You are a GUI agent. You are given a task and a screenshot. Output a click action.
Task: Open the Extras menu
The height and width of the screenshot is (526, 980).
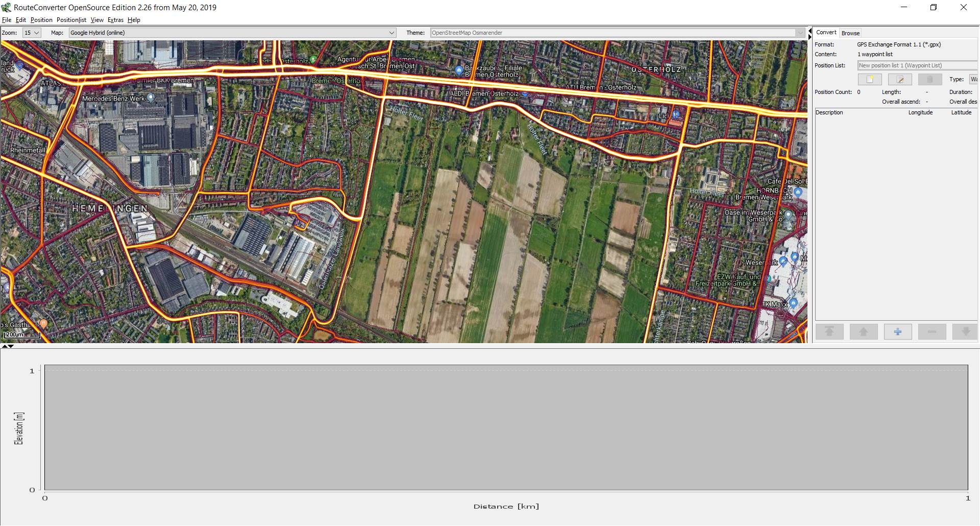click(115, 20)
